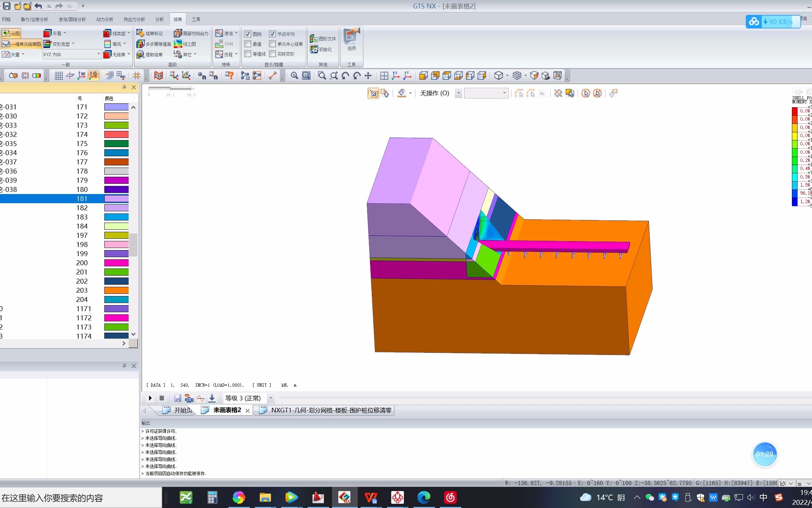Click 提取结果 extract results icon
This screenshot has width=812, height=508.
click(x=150, y=54)
